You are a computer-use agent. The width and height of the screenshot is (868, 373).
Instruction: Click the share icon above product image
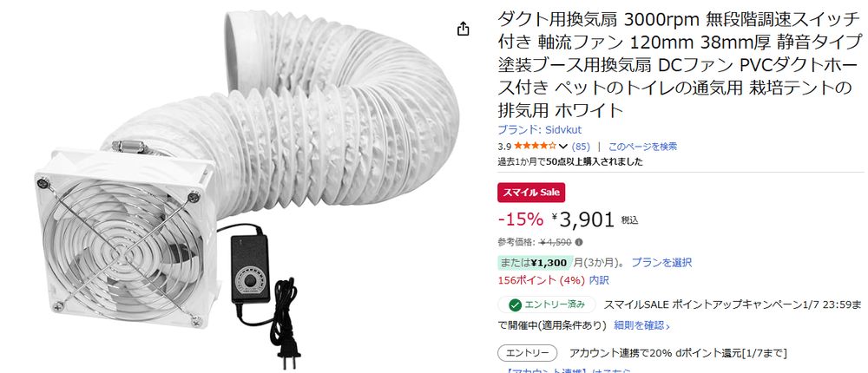tap(464, 29)
